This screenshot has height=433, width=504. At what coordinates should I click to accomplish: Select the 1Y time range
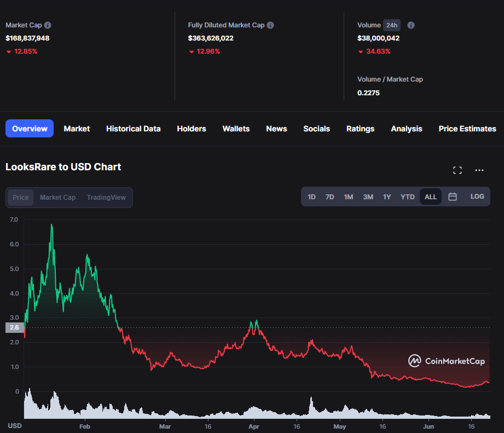coord(387,197)
